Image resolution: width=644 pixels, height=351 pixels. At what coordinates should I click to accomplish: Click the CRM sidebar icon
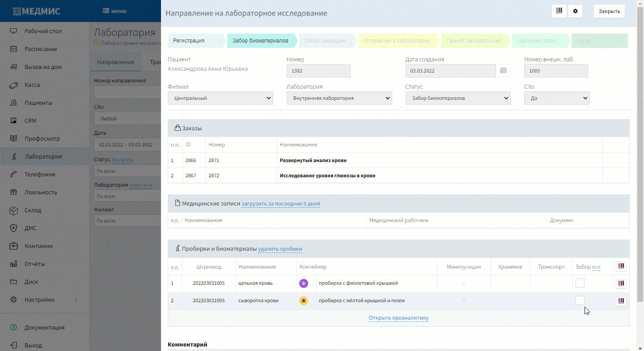13,121
